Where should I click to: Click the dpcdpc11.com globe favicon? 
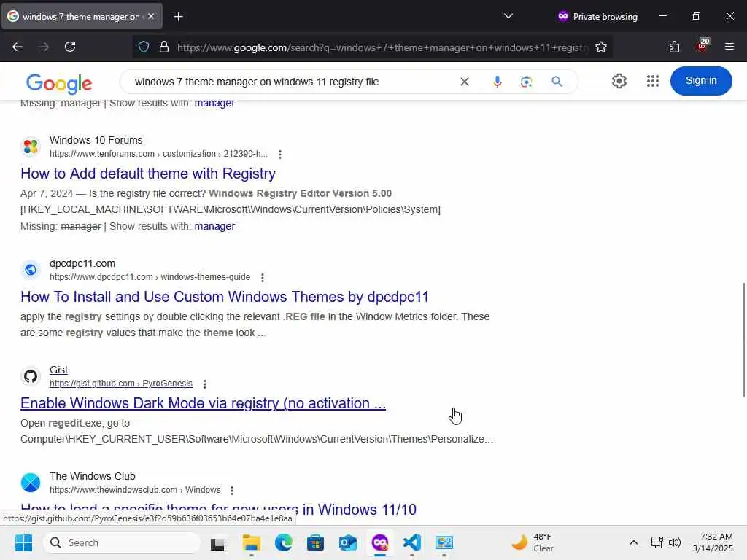pos(31,270)
